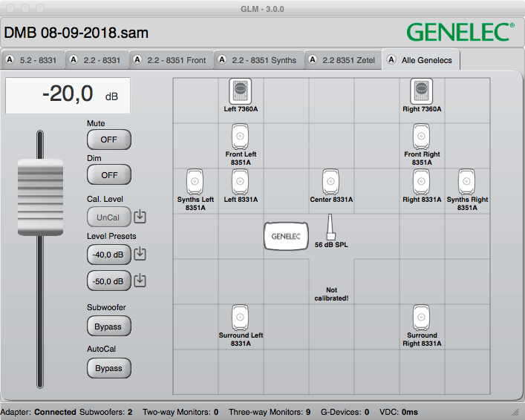Switch to the 5.2 - 8331 group tab
525x420 pixels.
coord(33,60)
